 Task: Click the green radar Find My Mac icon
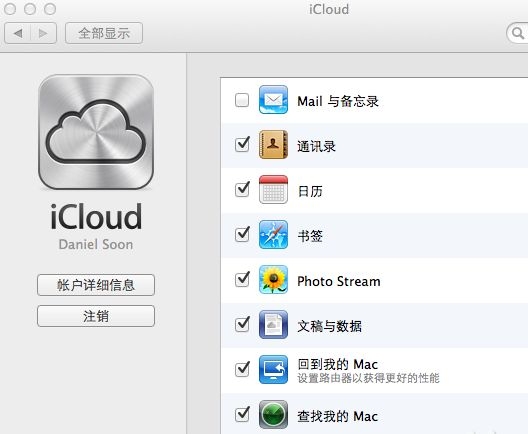click(x=273, y=414)
